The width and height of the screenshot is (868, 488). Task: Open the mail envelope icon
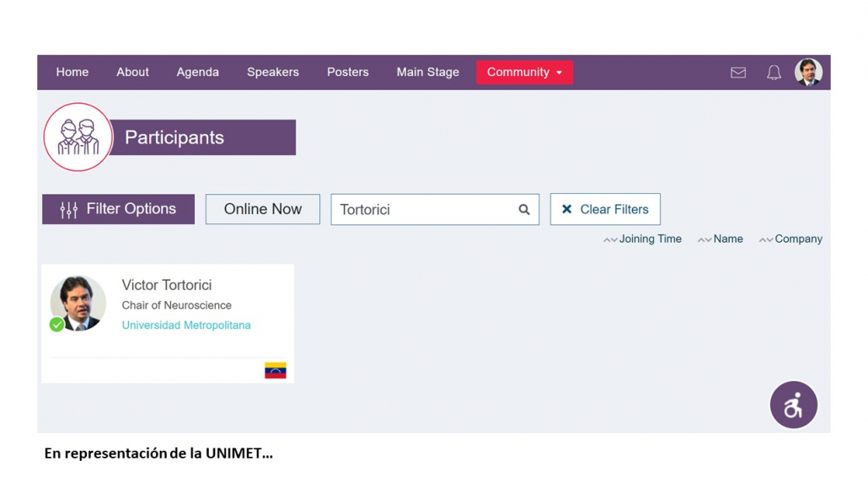point(738,72)
